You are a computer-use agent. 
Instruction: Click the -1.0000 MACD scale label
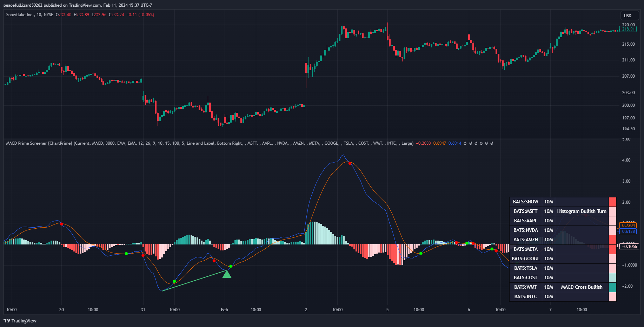pyautogui.click(x=629, y=265)
